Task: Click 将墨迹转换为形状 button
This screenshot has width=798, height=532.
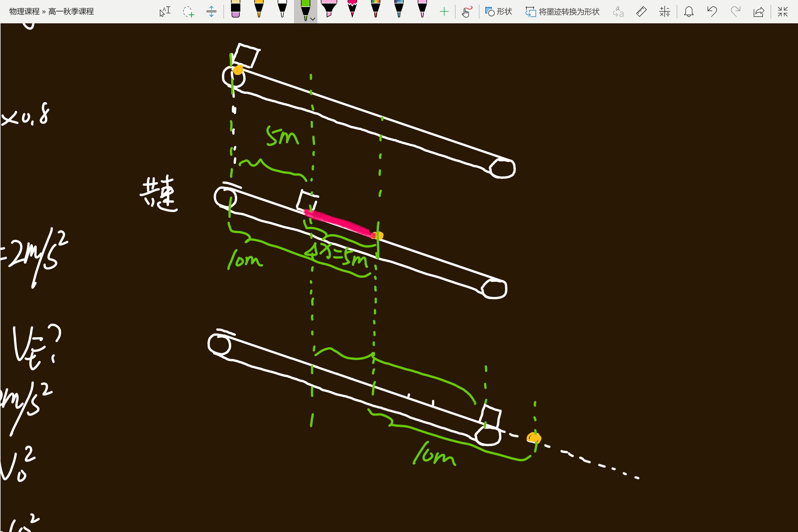Action: (x=562, y=12)
